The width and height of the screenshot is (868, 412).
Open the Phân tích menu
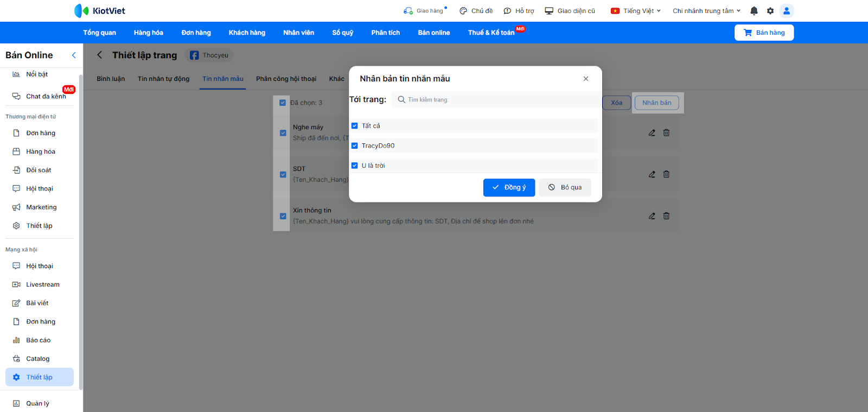[x=386, y=33]
